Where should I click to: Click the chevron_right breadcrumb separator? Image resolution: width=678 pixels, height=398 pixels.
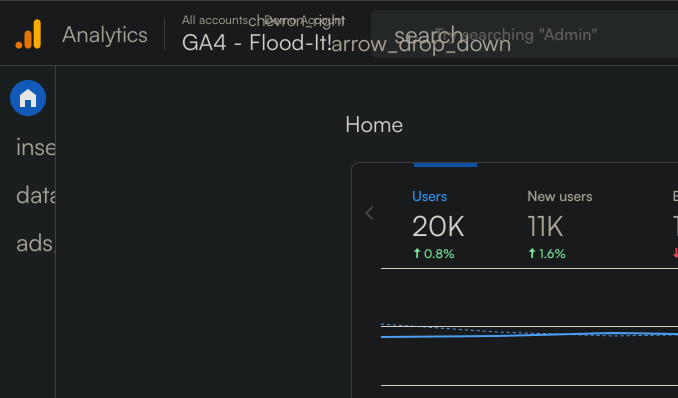[297, 20]
